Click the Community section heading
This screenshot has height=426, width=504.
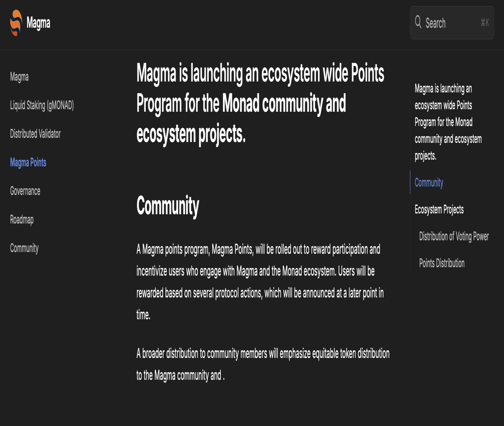coord(168,206)
